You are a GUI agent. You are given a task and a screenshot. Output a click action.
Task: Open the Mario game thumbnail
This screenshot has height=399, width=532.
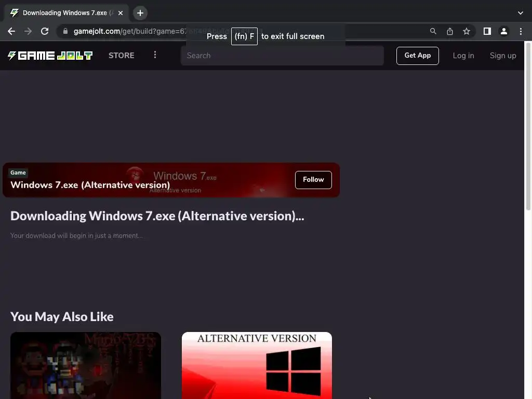(86, 365)
